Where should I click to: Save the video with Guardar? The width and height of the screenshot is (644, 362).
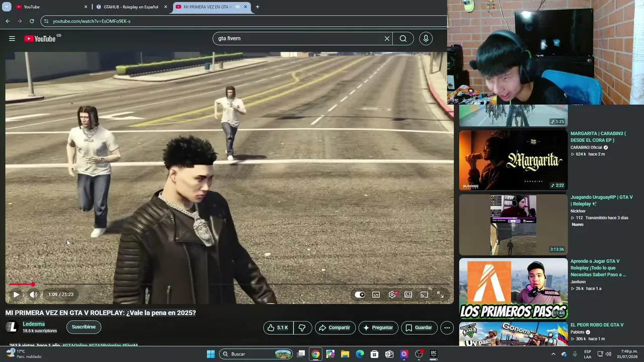click(420, 328)
